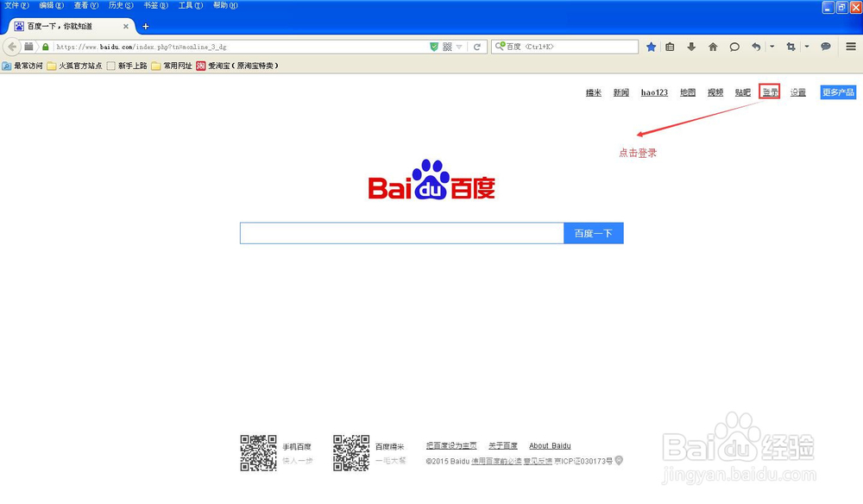Bookmark this page with the star icon
The width and height of the screenshot is (863, 504).
tap(651, 47)
